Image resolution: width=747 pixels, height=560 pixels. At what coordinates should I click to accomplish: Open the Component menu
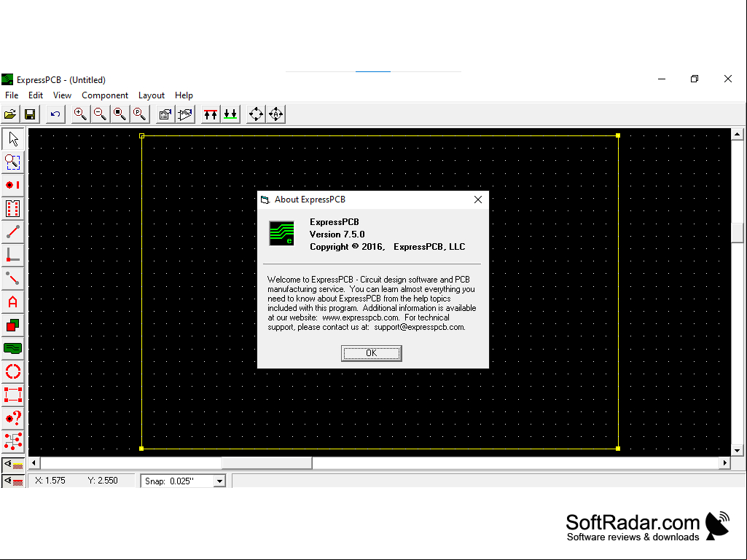105,95
